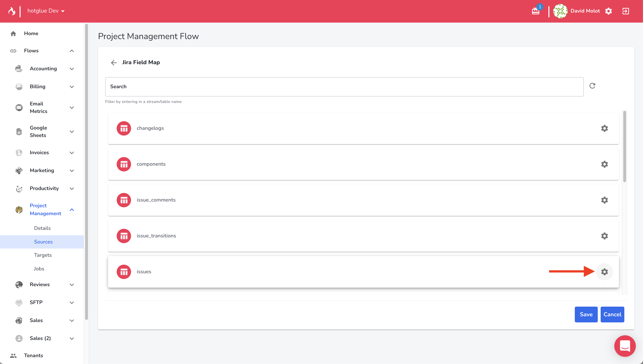Open the gift notifications icon
Screen dimensions: 643x364
535,11
